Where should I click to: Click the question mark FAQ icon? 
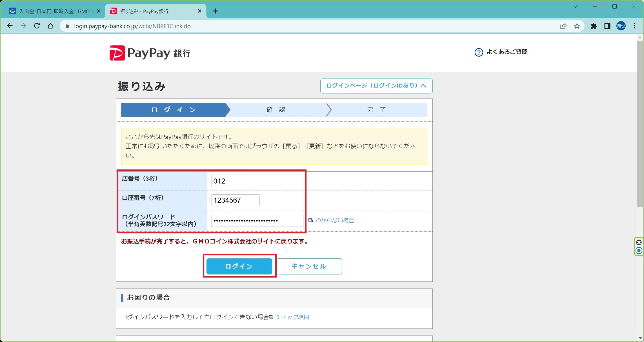click(479, 52)
